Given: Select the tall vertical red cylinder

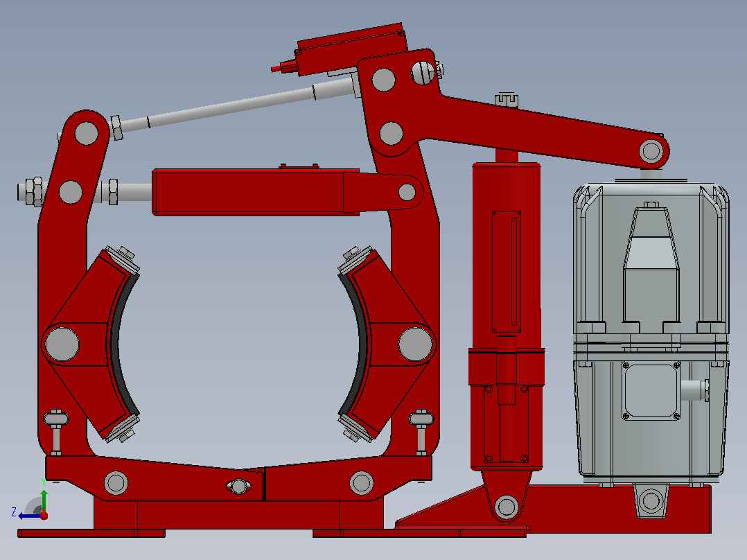Looking at the screenshot, I should (507, 317).
